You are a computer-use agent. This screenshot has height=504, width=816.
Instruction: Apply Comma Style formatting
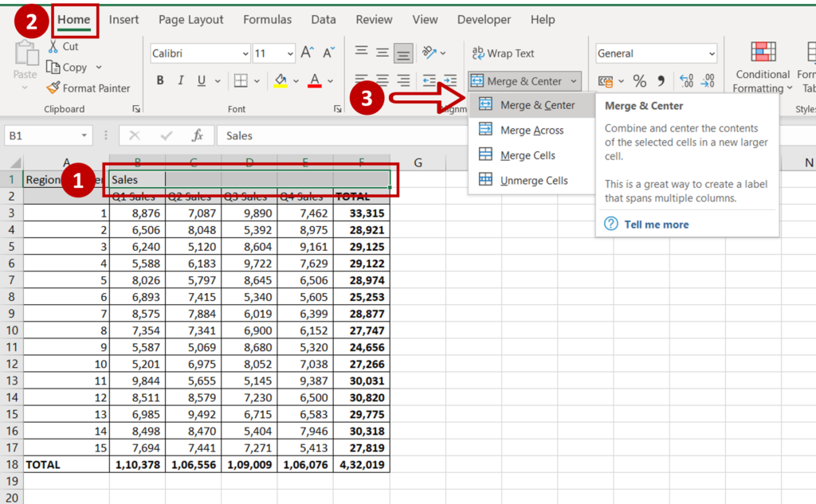click(661, 80)
